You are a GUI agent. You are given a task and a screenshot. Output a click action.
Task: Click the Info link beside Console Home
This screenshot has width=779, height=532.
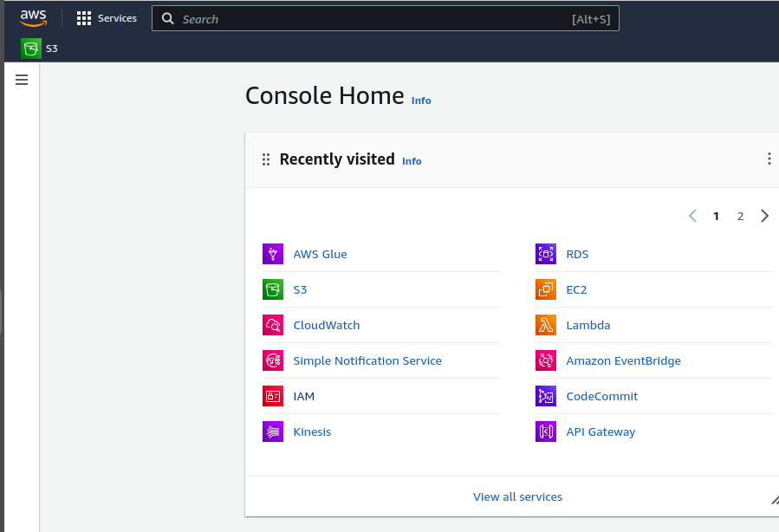click(x=421, y=101)
